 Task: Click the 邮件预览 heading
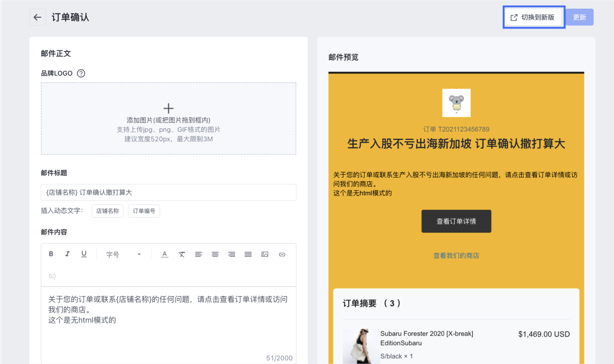pyautogui.click(x=344, y=57)
